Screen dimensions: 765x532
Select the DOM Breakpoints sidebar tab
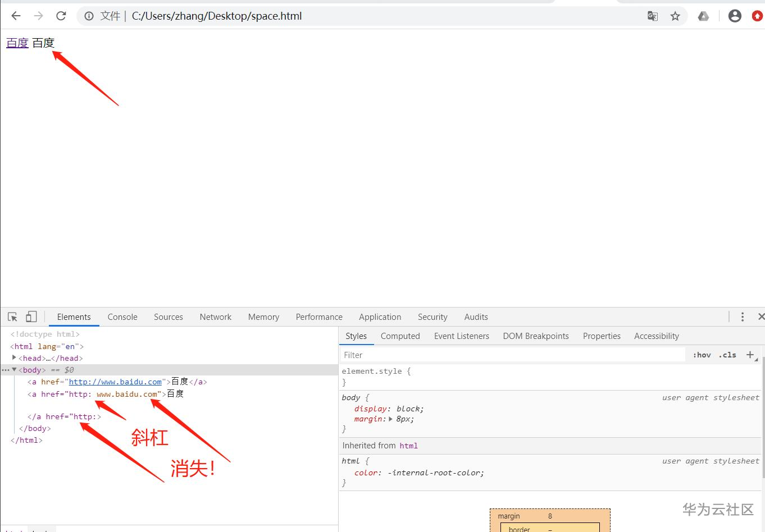[x=536, y=336]
